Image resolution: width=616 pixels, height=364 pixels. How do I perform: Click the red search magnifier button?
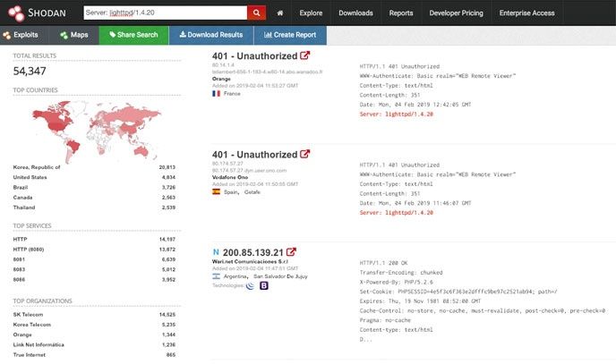pos(257,13)
